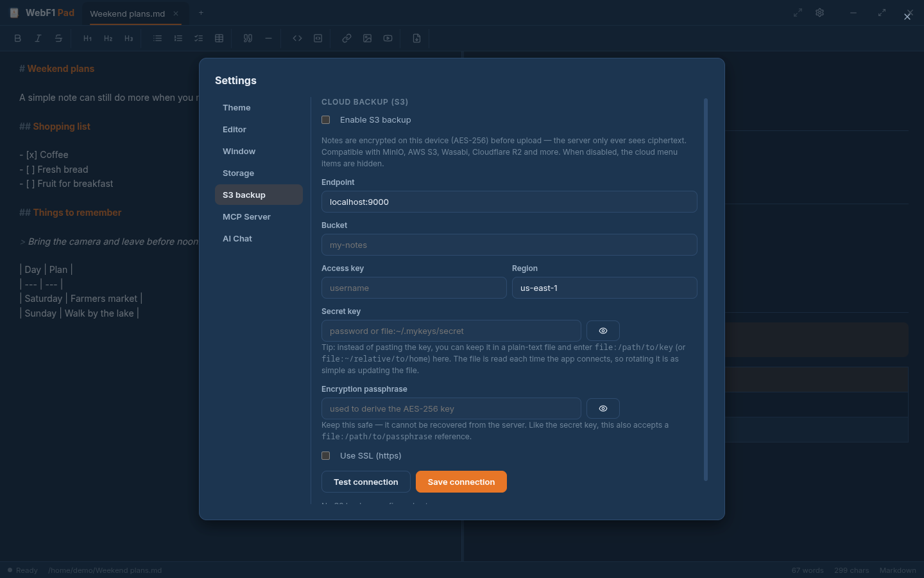Insert a blockquote

pos(248,39)
